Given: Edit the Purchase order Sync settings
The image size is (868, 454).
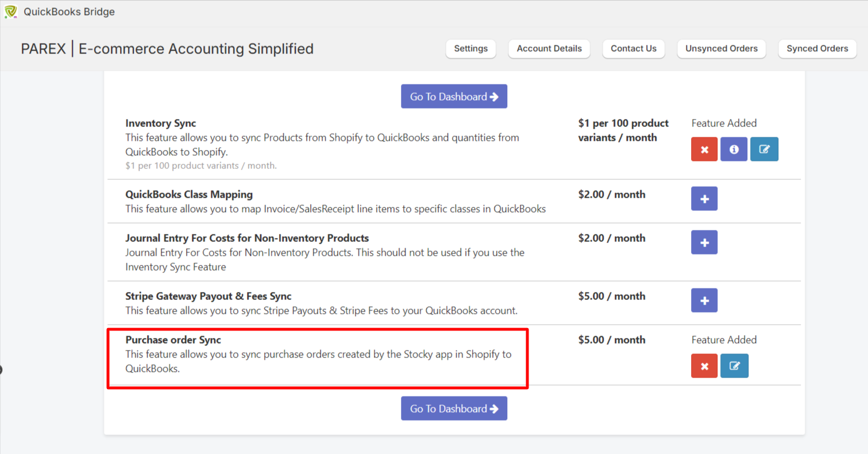Looking at the screenshot, I should coord(734,366).
